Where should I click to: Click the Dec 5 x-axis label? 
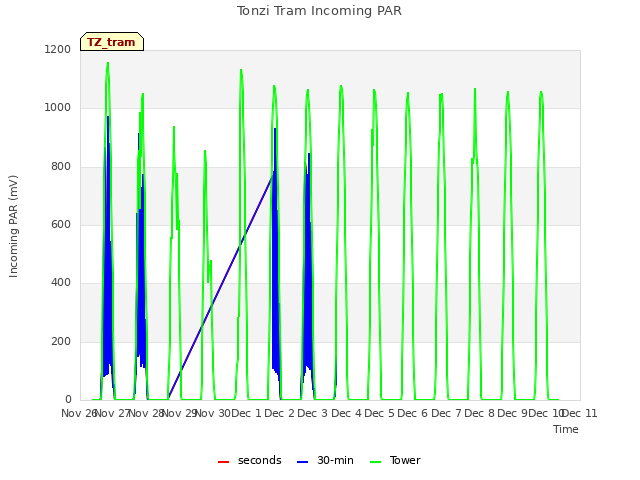point(380,413)
